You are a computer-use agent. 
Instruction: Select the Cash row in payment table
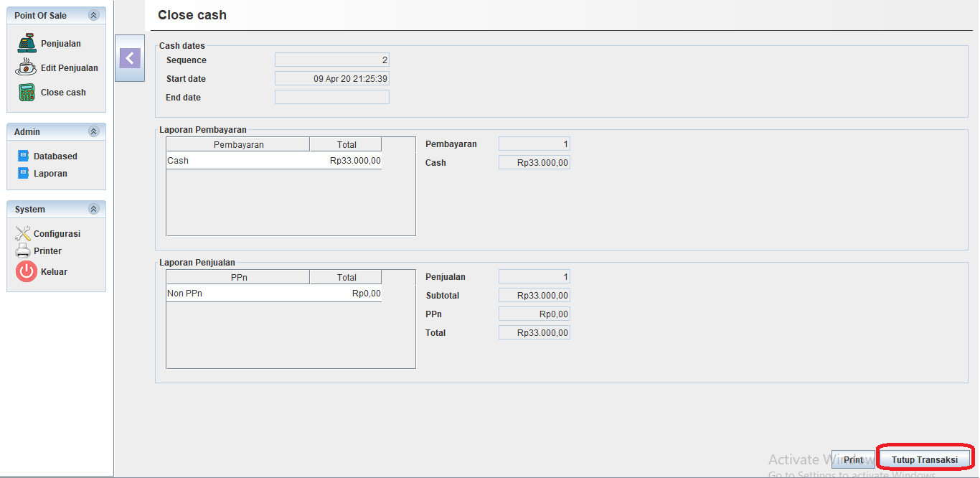tap(273, 161)
